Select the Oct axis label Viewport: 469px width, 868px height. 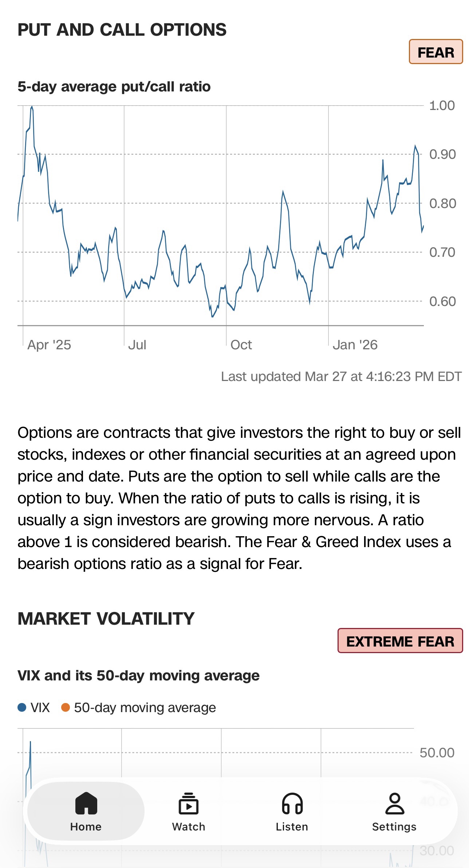(241, 345)
